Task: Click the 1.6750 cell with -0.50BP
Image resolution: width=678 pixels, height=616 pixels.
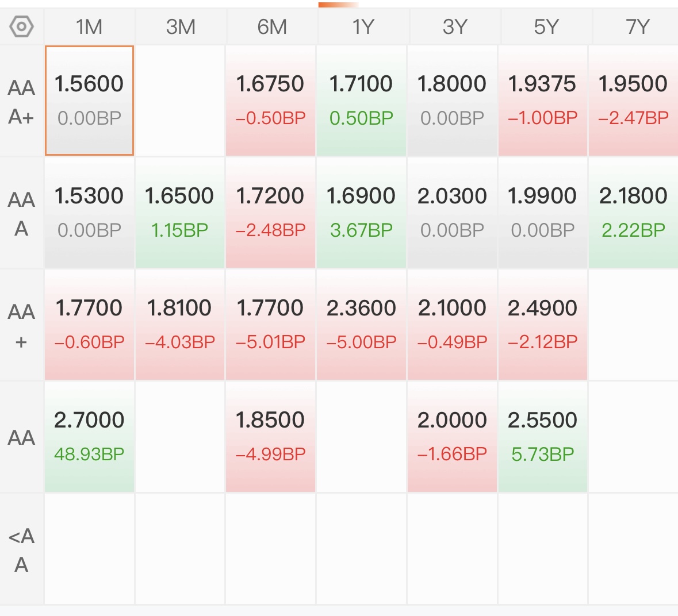Action: (x=270, y=101)
